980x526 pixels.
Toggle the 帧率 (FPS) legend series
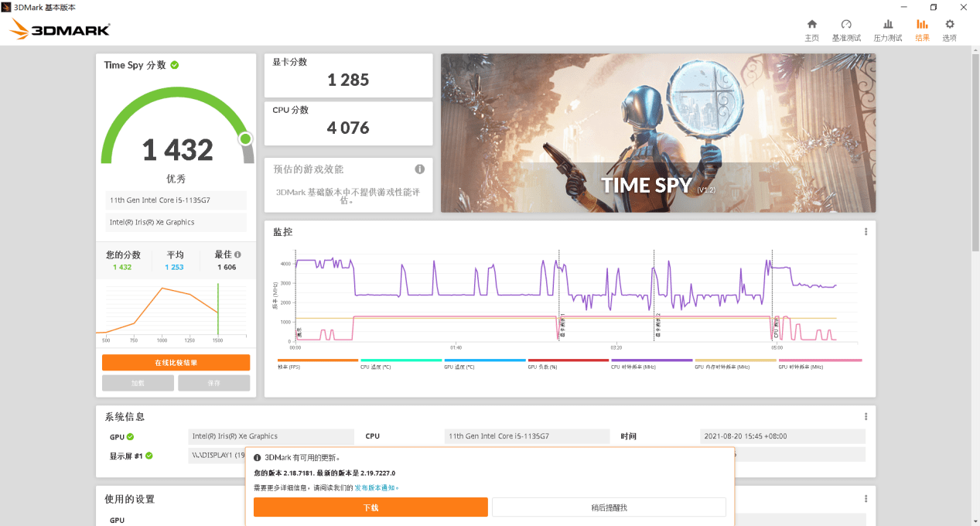[318, 363]
